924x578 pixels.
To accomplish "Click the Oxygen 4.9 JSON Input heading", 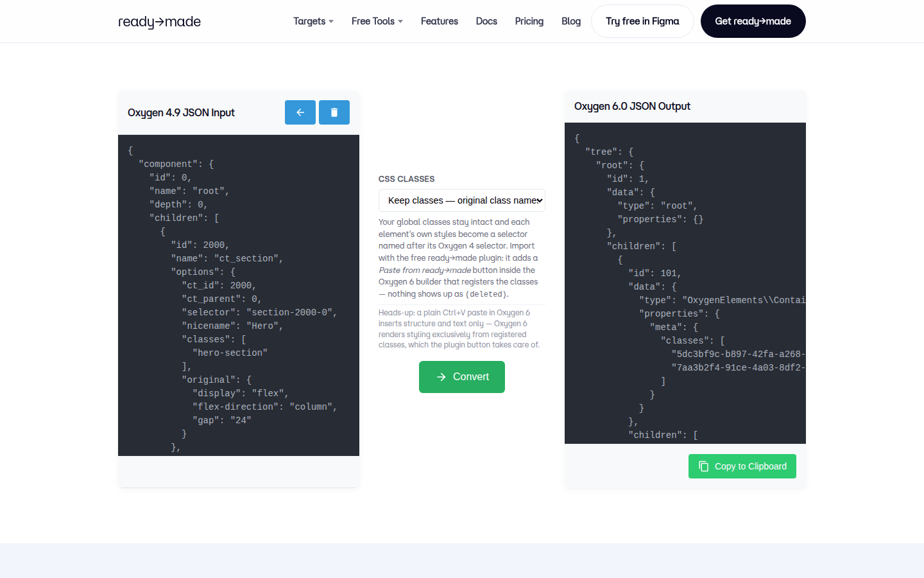I will pyautogui.click(x=182, y=112).
